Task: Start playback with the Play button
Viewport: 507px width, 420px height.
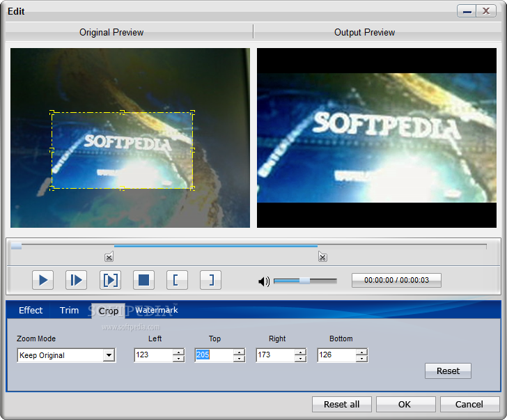Action: 42,280
